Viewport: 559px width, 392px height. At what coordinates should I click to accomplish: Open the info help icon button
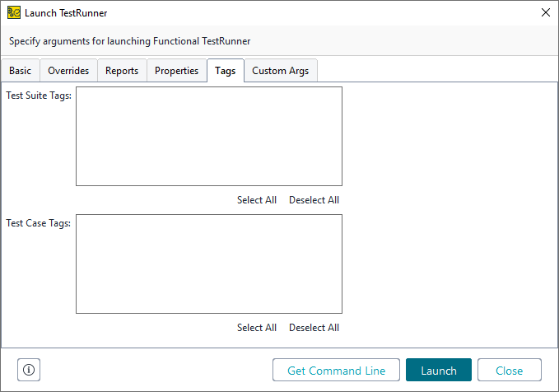pyautogui.click(x=29, y=370)
